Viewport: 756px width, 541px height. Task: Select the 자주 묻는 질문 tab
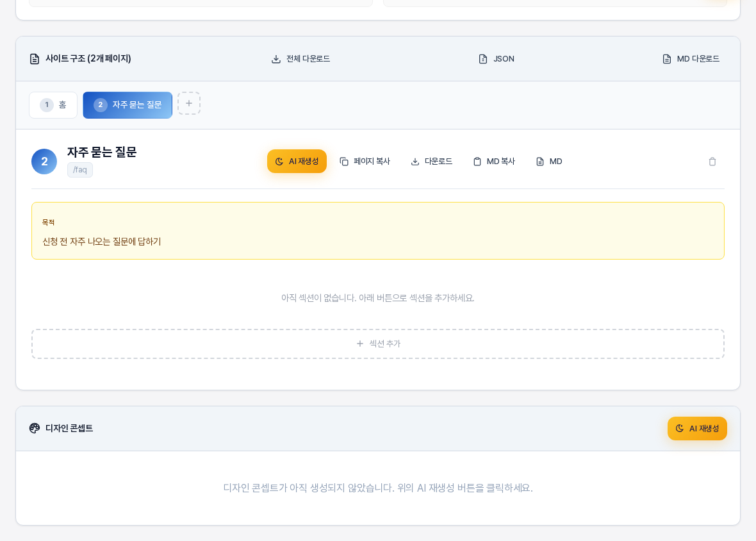click(127, 105)
